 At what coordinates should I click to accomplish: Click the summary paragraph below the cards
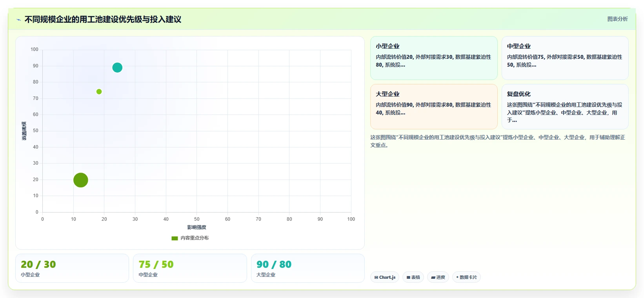click(x=498, y=141)
